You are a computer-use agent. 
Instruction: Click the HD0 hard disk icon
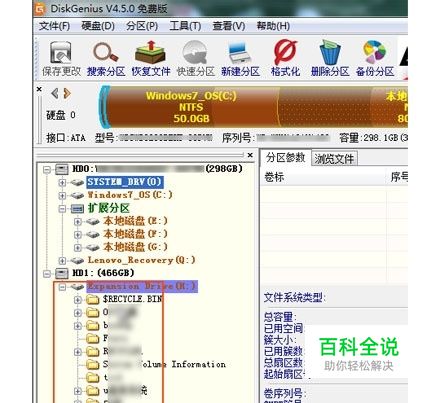(62, 169)
